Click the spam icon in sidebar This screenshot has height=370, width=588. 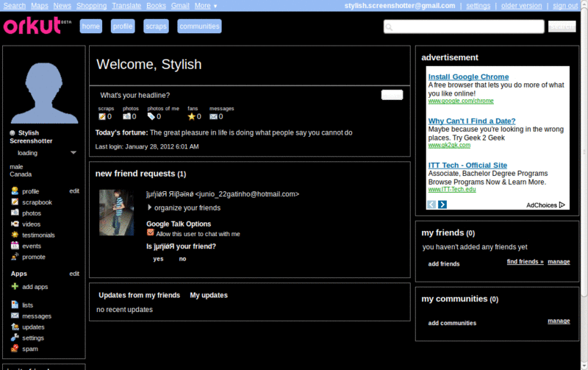[x=15, y=348]
